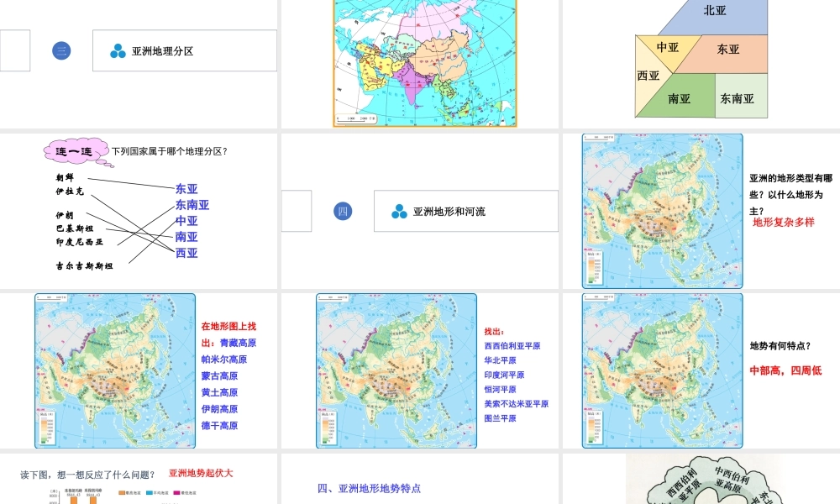Viewport: 840px width, 504px height.
Task: Select the plain item 恒河平原
Action: (501, 390)
